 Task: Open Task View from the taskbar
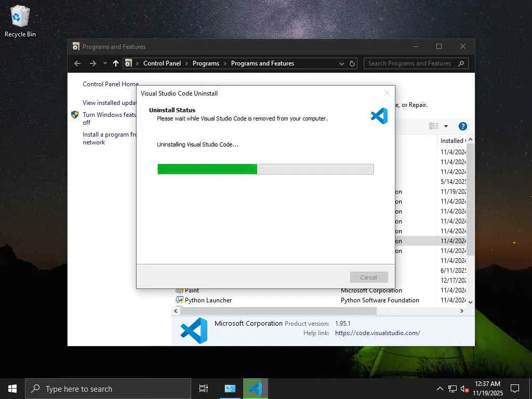204,389
